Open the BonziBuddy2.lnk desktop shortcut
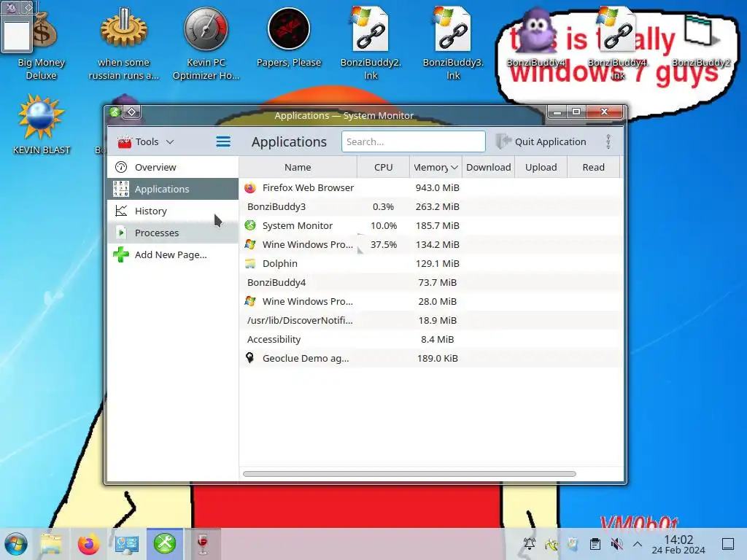 (x=371, y=44)
